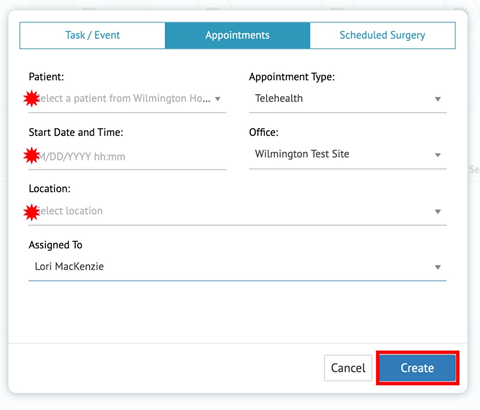The width and height of the screenshot is (480, 410).
Task: Click the Patient dropdown arrow
Action: pyautogui.click(x=218, y=99)
